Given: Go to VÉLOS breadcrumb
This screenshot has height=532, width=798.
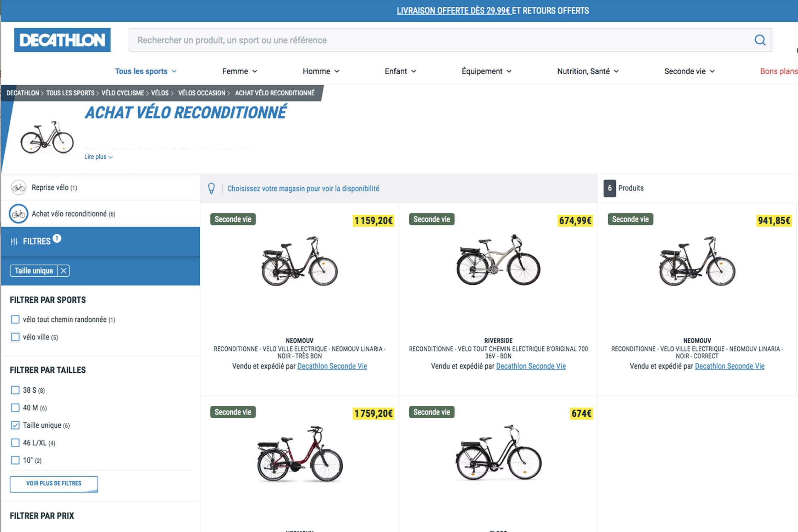Looking at the screenshot, I should pyautogui.click(x=160, y=93).
